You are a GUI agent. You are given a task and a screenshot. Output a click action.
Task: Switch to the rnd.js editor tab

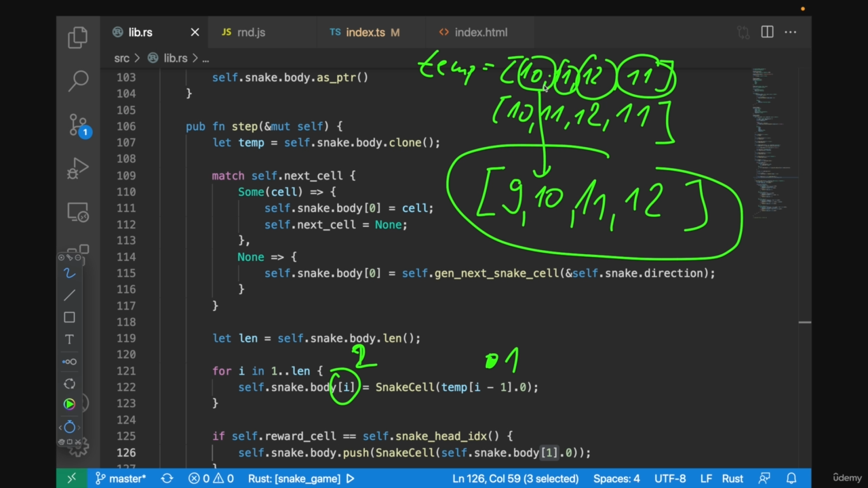251,33
